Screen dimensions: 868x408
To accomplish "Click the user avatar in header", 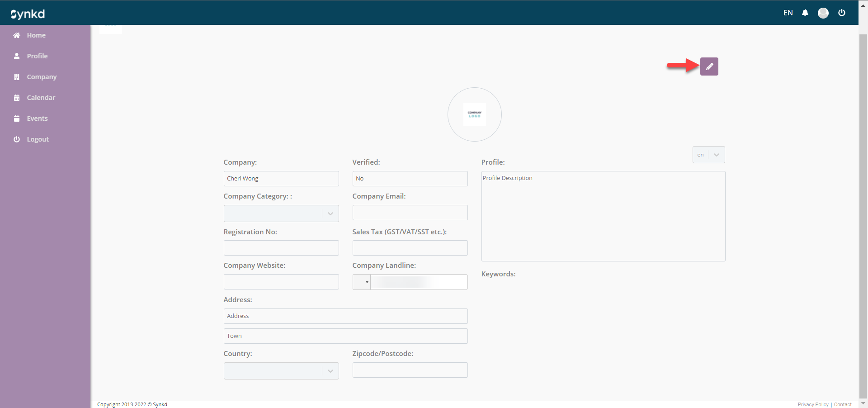I will [x=823, y=13].
